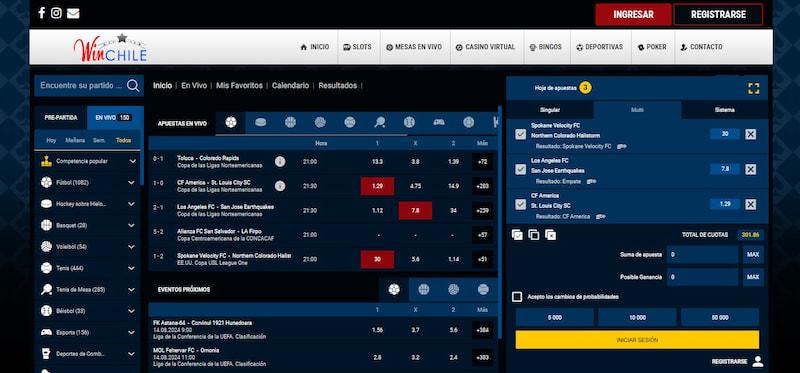The image size is (800, 373).
Task: Toggle odds 13.3 for Toluca win
Action: [x=377, y=162]
